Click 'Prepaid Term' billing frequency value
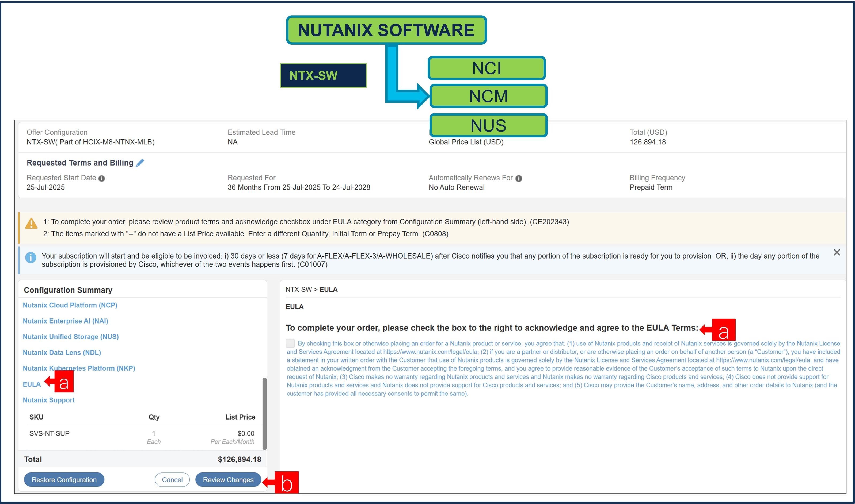The height and width of the screenshot is (504, 855). [x=651, y=187]
